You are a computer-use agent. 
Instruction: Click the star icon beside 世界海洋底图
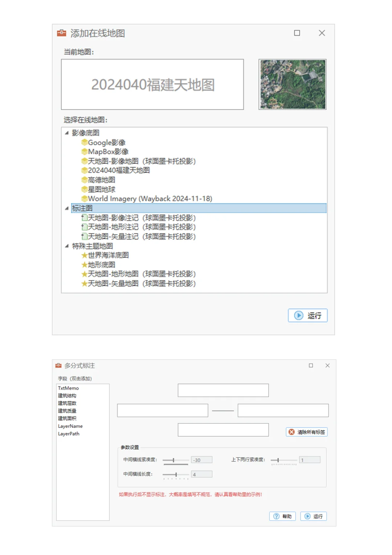coord(84,255)
